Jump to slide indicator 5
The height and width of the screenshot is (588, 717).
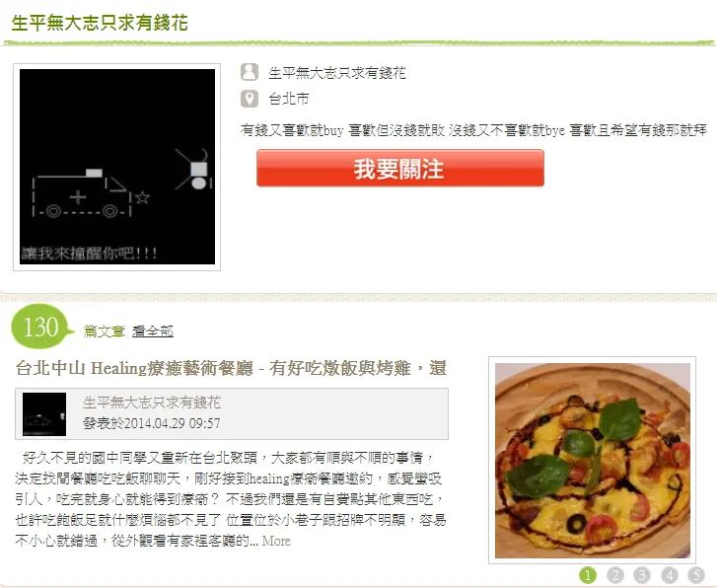coord(696,575)
